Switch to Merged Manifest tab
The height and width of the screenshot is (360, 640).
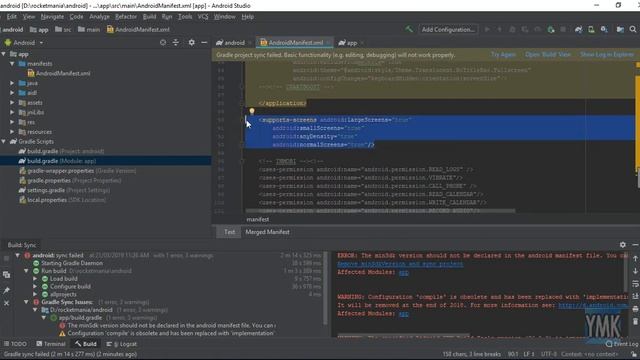point(267,232)
